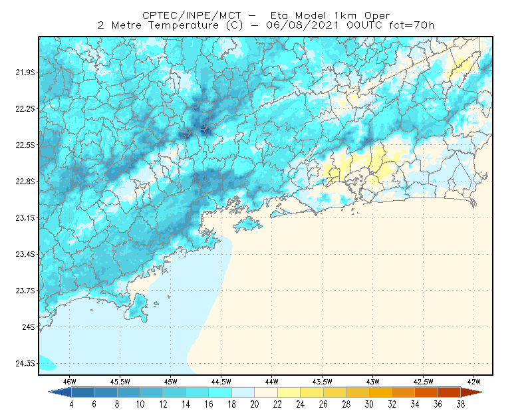Screen dimensions: 532x411
Task: Select the orange 30-32 colorbar segment
Action: pyautogui.click(x=380, y=392)
